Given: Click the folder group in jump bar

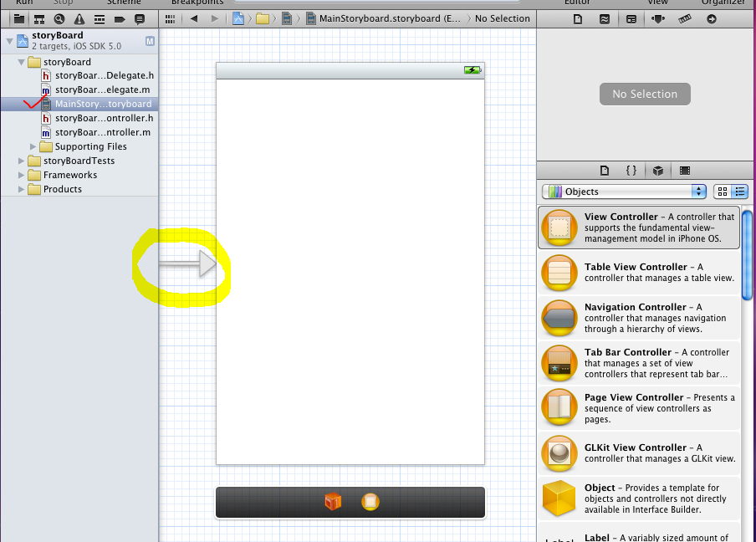Looking at the screenshot, I should point(263,18).
